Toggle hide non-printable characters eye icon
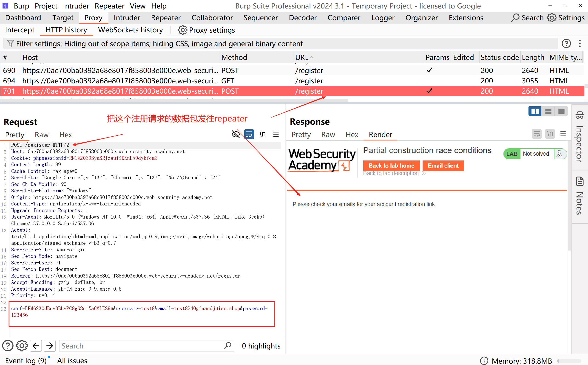 236,134
